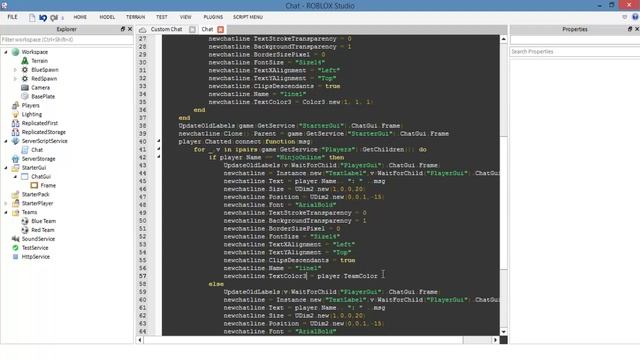Viewport: 640px width, 360px height.
Task: Click the Redo arrow icon
Action: click(x=54, y=18)
